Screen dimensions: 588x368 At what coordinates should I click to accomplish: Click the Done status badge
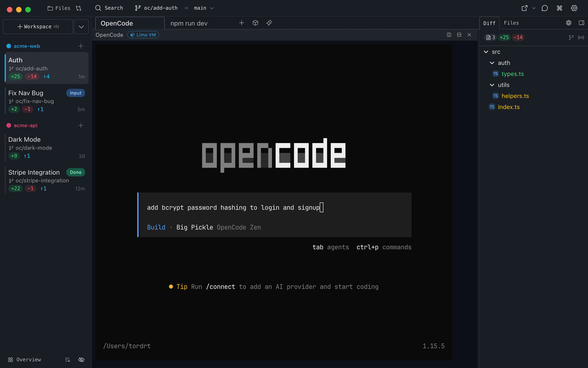pos(76,172)
